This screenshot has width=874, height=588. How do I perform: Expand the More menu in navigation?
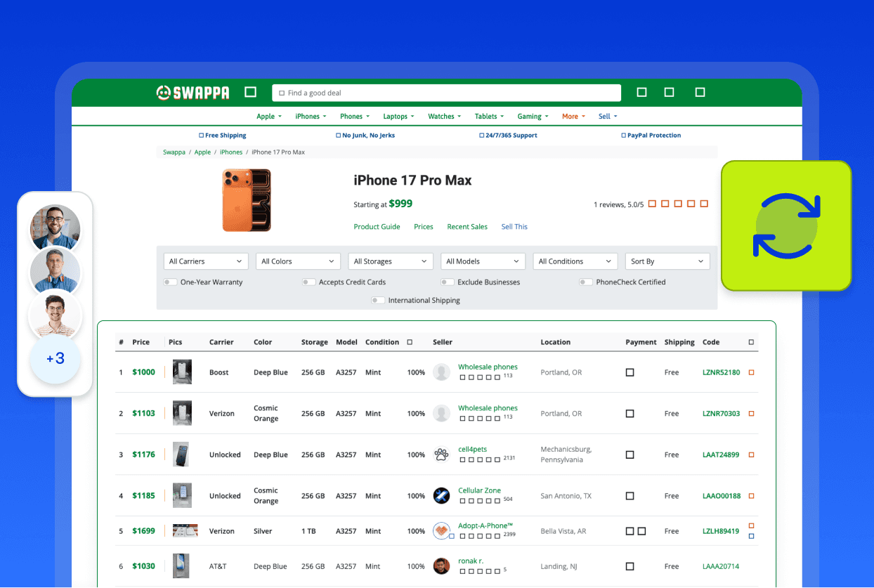pyautogui.click(x=573, y=117)
